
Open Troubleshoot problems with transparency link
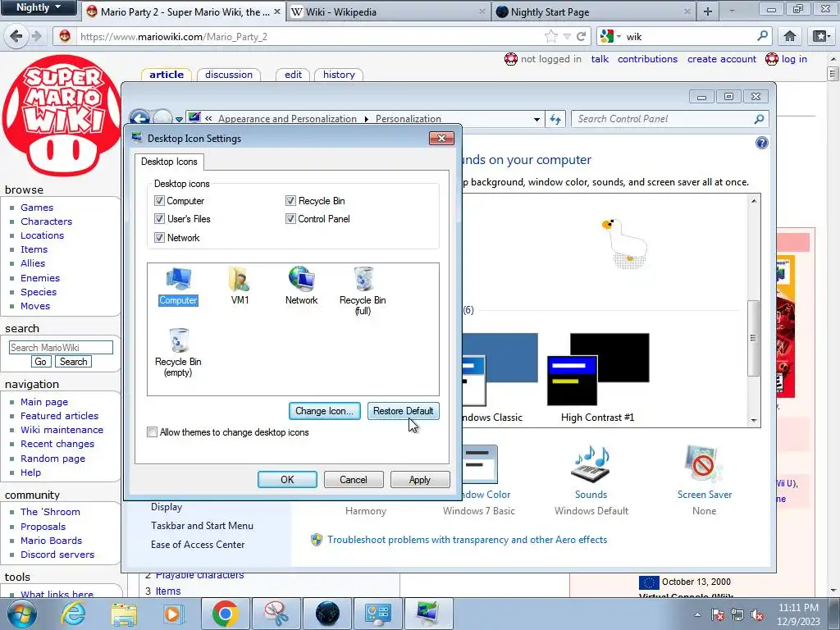[467, 540]
